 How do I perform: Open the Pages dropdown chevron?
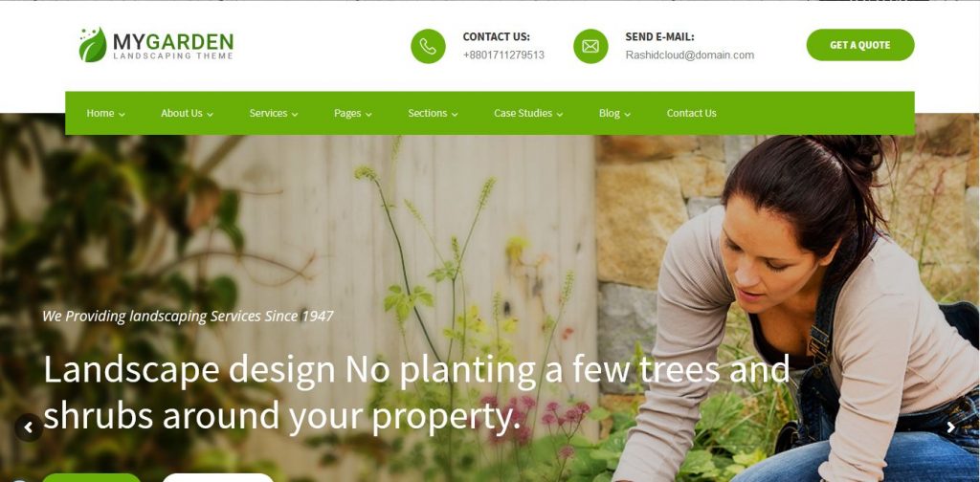tap(368, 114)
